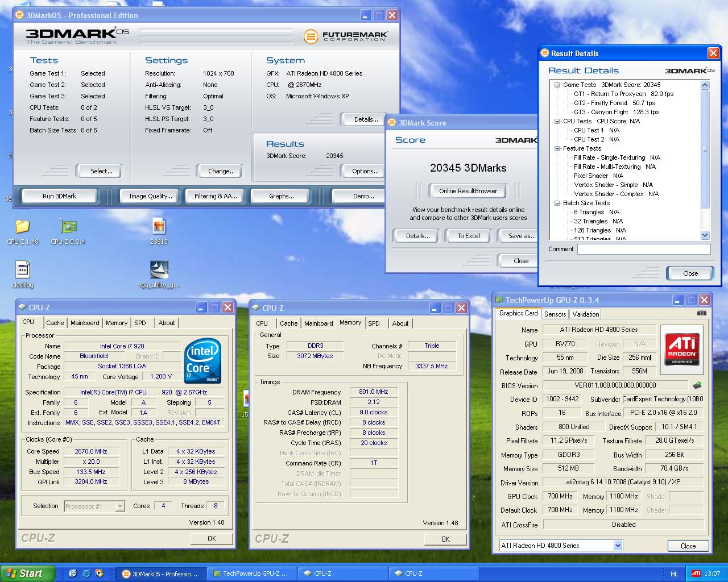Image resolution: width=728 pixels, height=582 pixels.
Task: Open Mainboard tab in CPU-Z Core i7 window
Action: point(85,323)
